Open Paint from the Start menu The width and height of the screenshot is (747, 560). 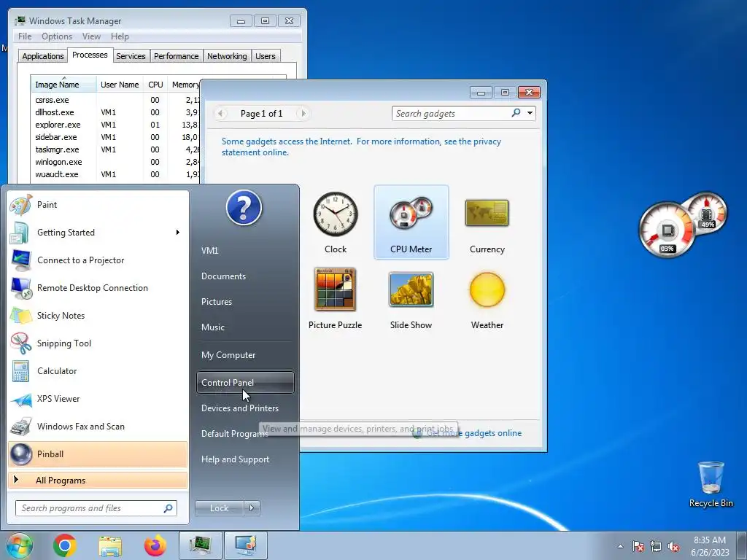click(x=98, y=205)
